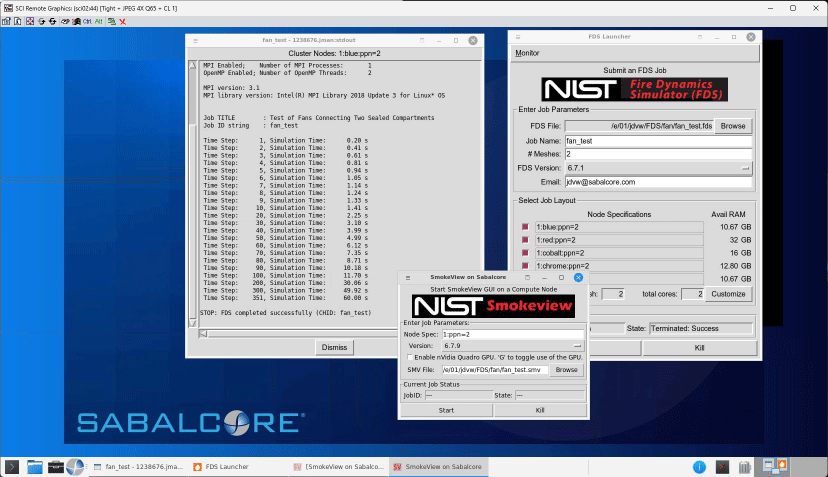
Task: Select the 1:red:ppn=2 node layout option
Action: 525,240
